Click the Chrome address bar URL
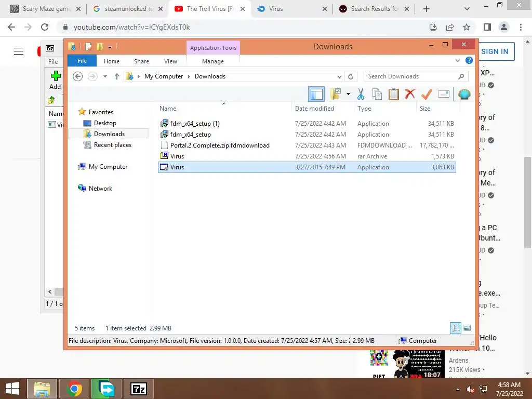 click(131, 27)
